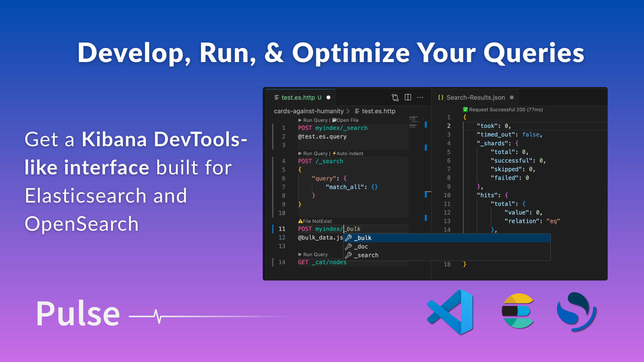This screenshot has width=644, height=362.
Task: Open the Search-Results.json tab
Action: point(475,97)
